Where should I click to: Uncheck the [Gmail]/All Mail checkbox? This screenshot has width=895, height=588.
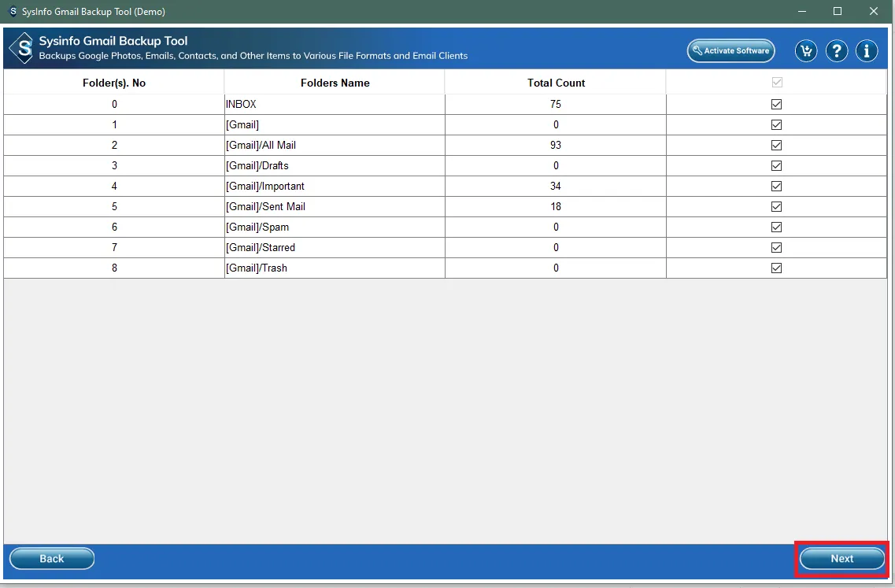click(x=776, y=145)
